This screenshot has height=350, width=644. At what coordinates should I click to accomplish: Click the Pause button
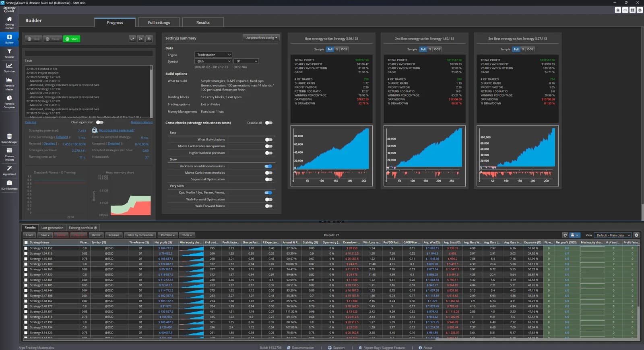53,39
